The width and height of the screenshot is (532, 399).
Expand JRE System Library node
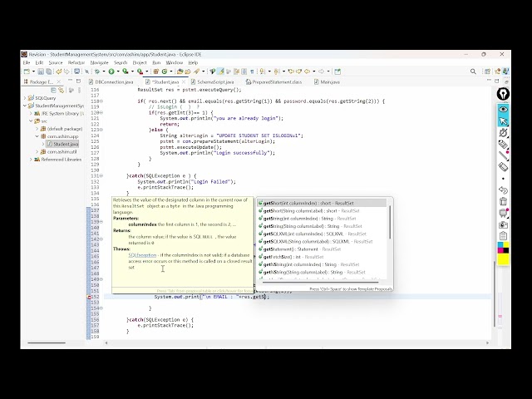[31, 113]
